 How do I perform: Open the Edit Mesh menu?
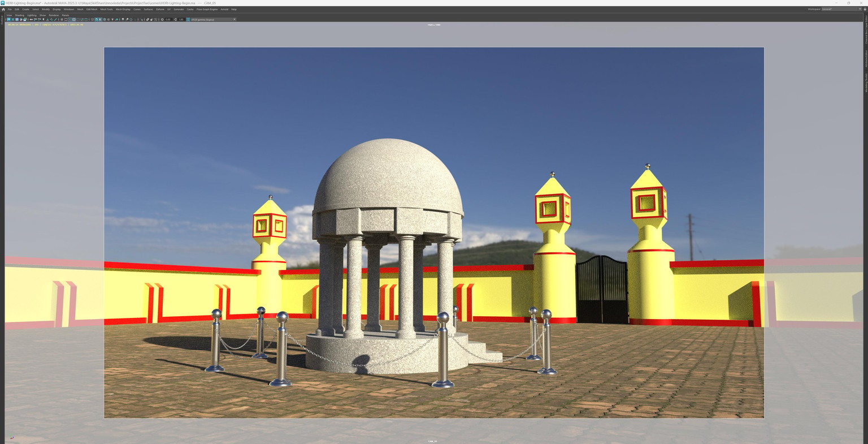[x=92, y=9]
